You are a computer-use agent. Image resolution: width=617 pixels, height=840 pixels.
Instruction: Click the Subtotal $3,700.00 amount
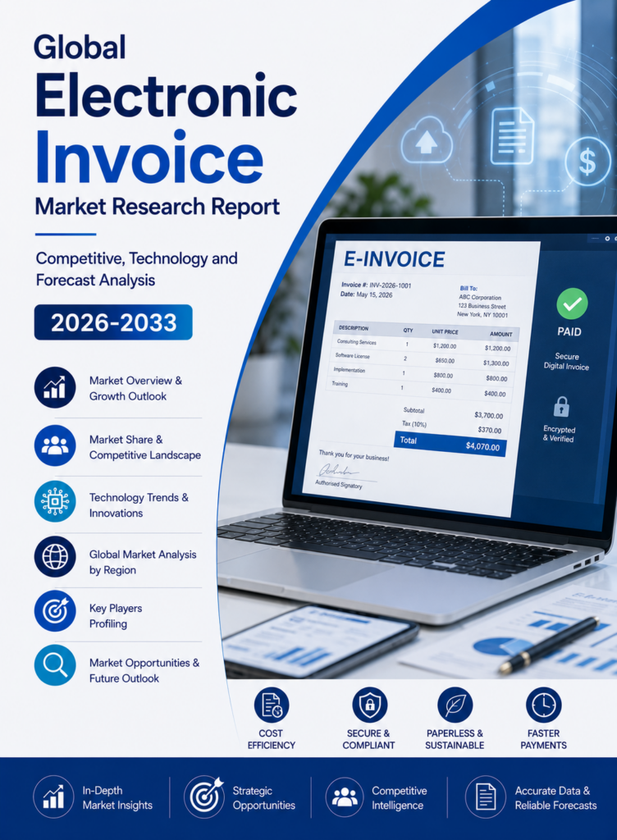click(488, 415)
